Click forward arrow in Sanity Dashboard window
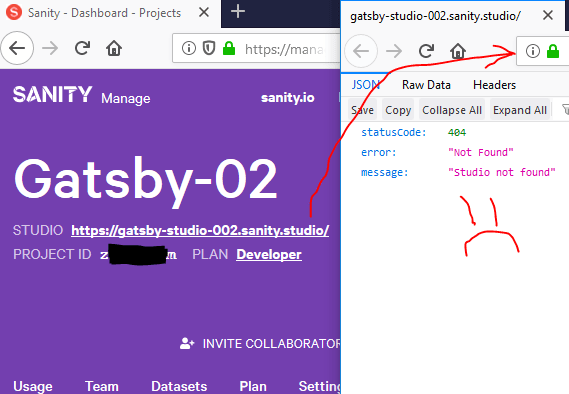The height and width of the screenshot is (394, 569). (50, 48)
